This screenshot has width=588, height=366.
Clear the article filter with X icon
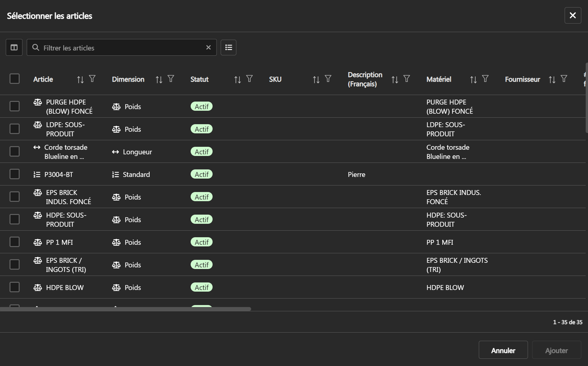[208, 48]
